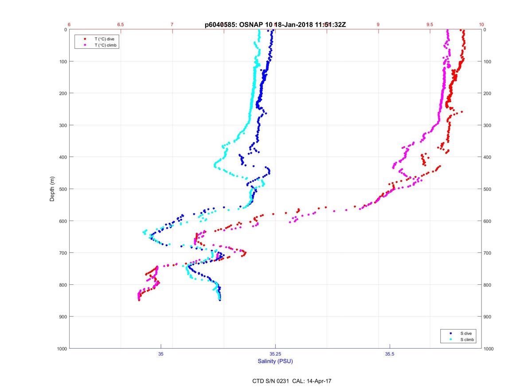Click the temperature tick label 7
Viewport: 532px width, 392px height.
pyautogui.click(x=172, y=25)
